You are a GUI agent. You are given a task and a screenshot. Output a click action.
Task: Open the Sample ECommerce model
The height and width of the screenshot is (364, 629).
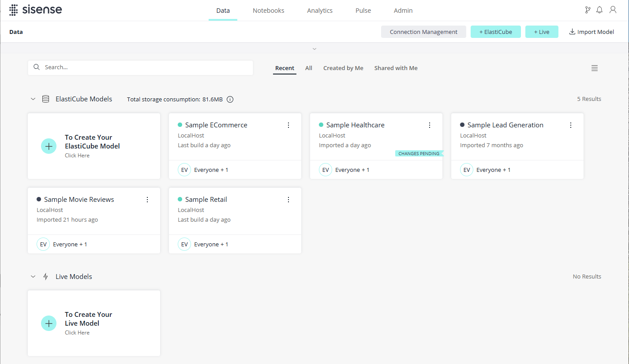coord(216,125)
